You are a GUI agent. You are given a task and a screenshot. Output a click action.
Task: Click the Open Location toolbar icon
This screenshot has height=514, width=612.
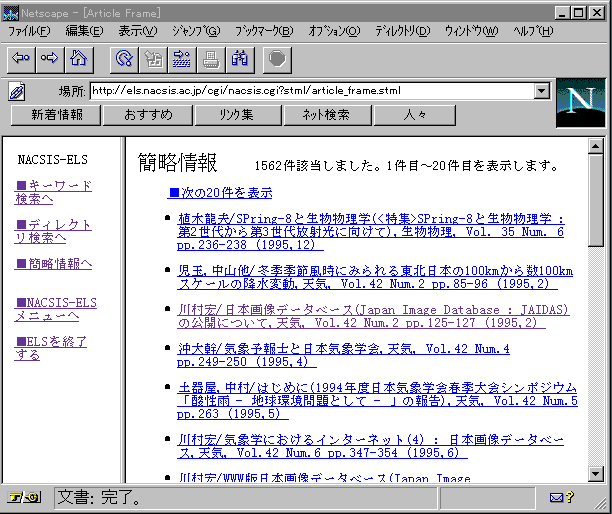pos(182,60)
